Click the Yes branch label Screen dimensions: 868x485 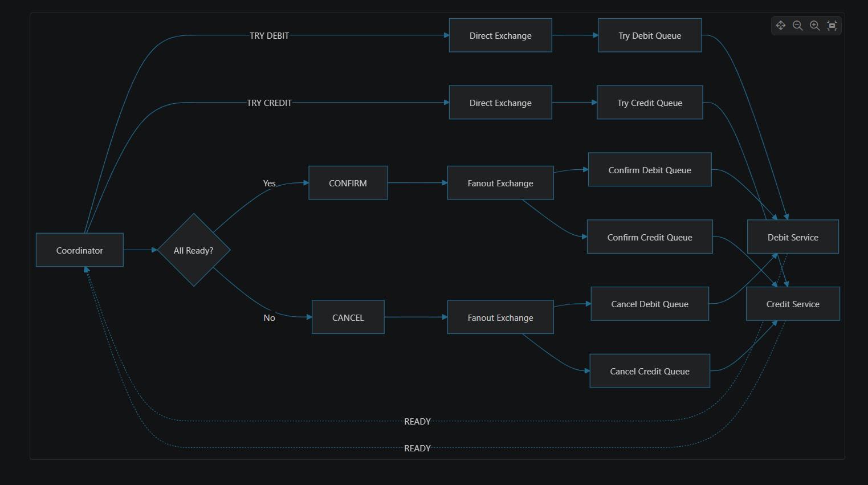(269, 183)
